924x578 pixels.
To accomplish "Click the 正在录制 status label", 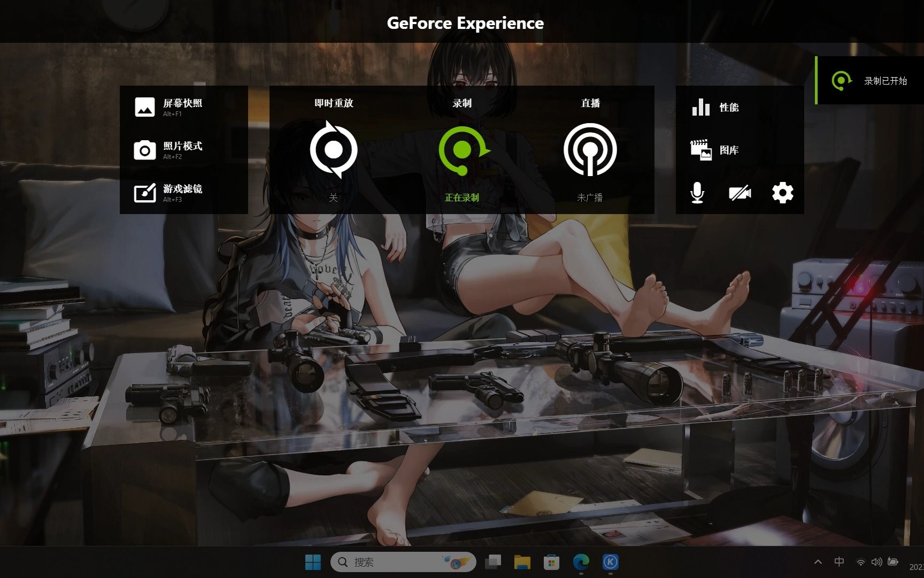I will click(x=462, y=197).
